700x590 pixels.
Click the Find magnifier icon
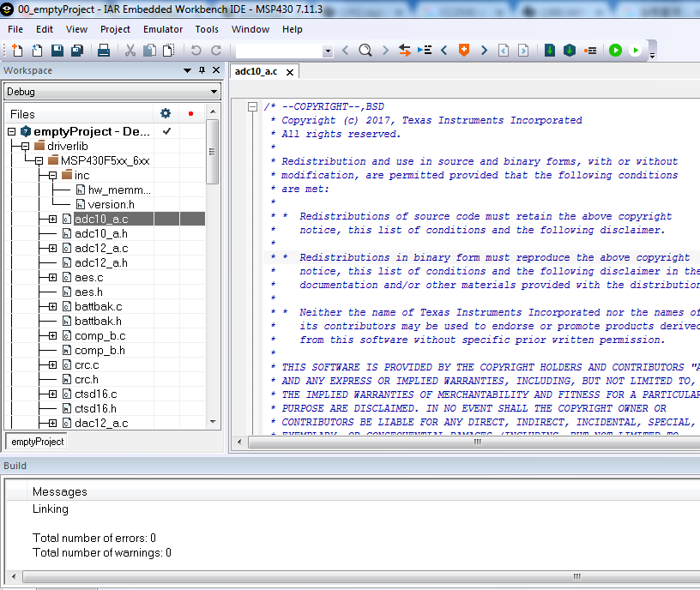pos(365,51)
